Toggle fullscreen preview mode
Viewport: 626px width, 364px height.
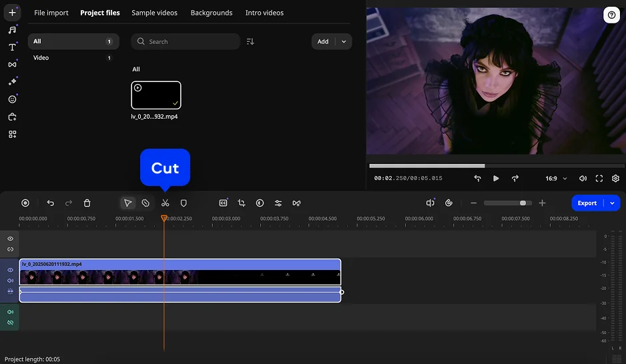point(599,178)
